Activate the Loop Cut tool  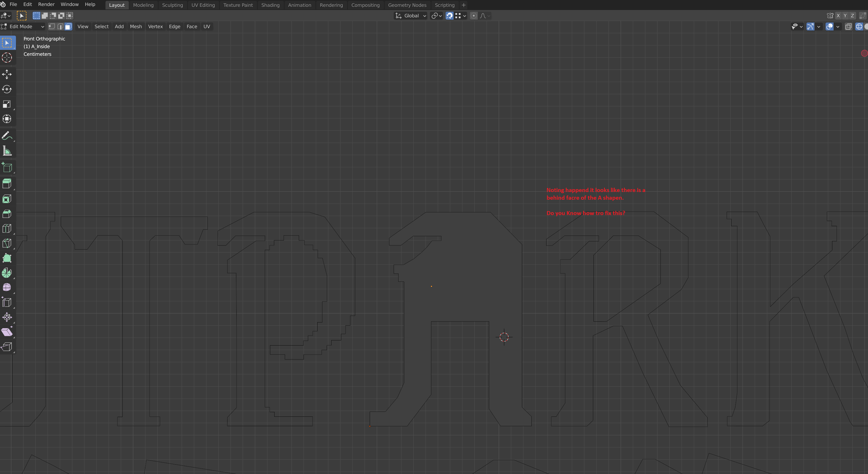(7, 228)
